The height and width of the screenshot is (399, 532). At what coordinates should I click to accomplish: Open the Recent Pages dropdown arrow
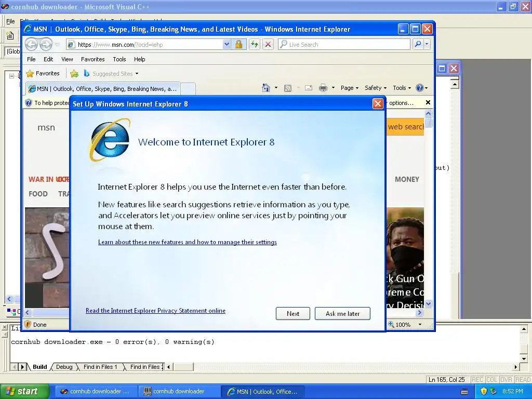pyautogui.click(x=57, y=45)
